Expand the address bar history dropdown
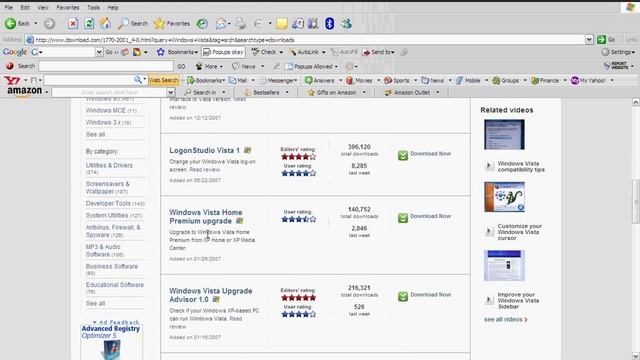Screen dimensions: 640x360 point(589,40)
